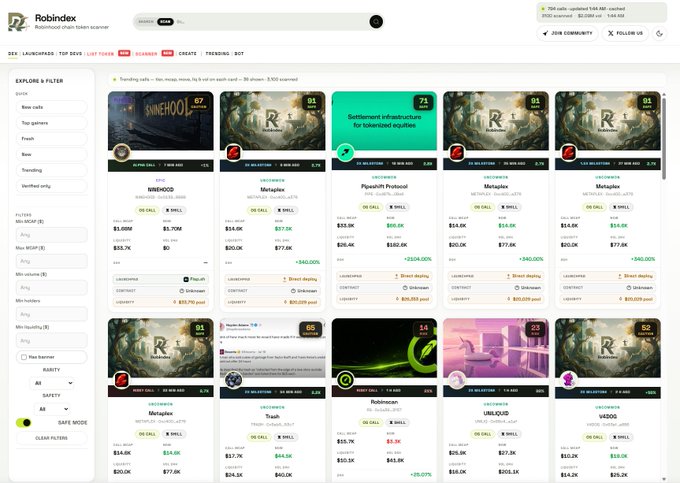Viewport: 680px width, 483px height.
Task: Apply the Trending quick filter in sidebar
Action: [x=52, y=170]
